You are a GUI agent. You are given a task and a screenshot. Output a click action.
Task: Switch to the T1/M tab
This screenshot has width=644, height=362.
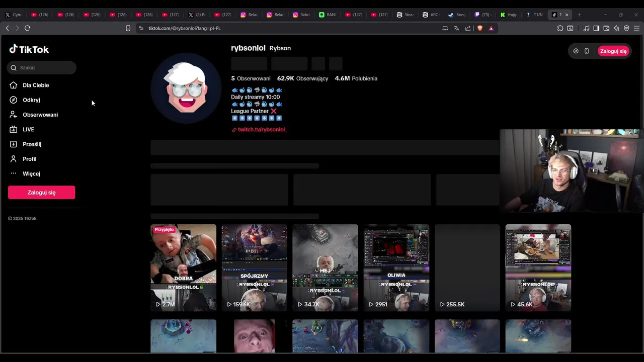(535, 15)
